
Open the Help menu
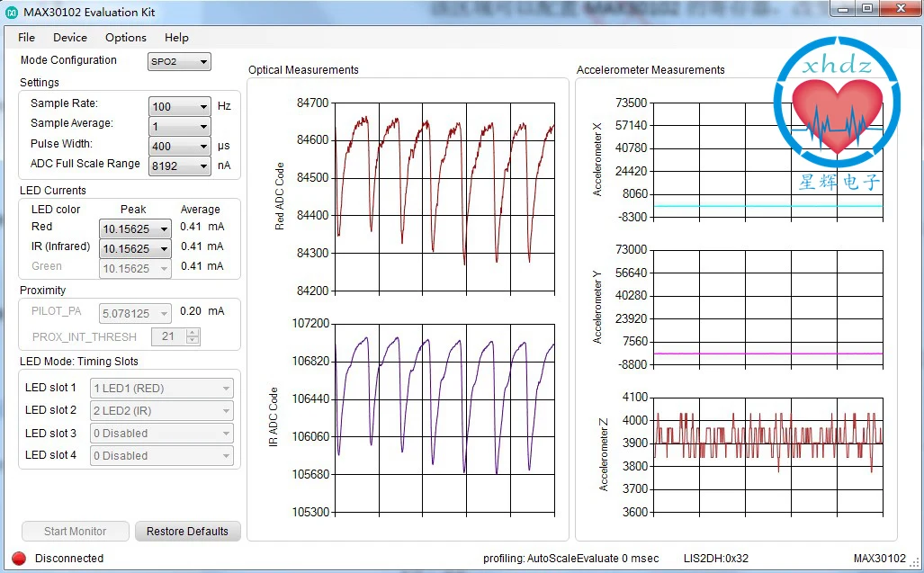[176, 38]
